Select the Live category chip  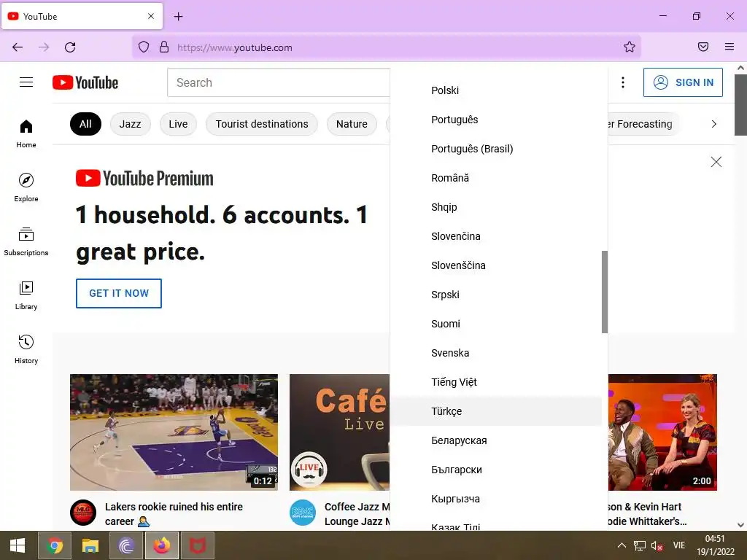point(178,124)
